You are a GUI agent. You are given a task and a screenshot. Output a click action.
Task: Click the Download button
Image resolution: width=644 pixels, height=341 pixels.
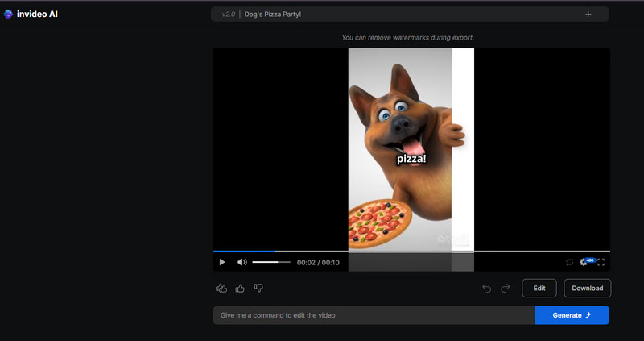[588, 289]
